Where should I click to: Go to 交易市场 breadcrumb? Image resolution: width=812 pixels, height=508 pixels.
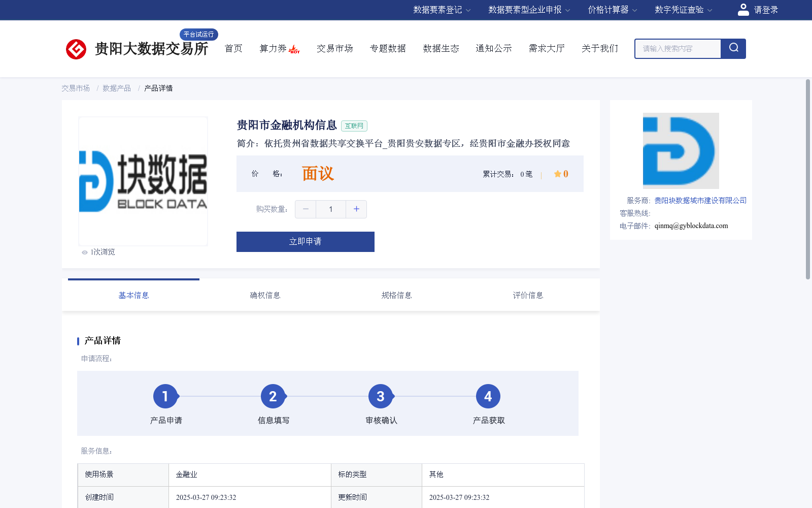click(76, 88)
